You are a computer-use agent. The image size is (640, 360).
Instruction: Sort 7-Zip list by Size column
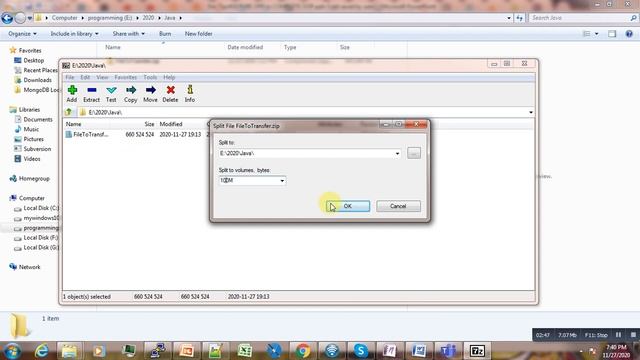pos(149,124)
